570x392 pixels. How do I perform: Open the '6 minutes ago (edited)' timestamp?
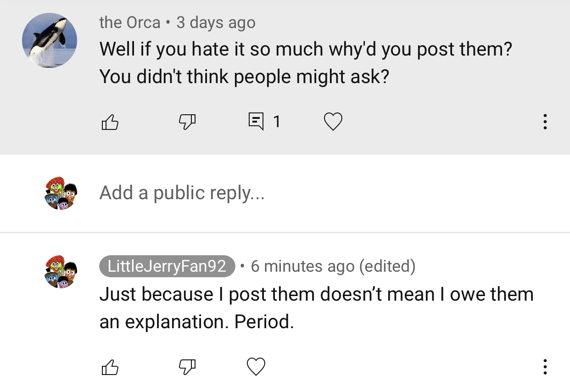[x=333, y=266]
